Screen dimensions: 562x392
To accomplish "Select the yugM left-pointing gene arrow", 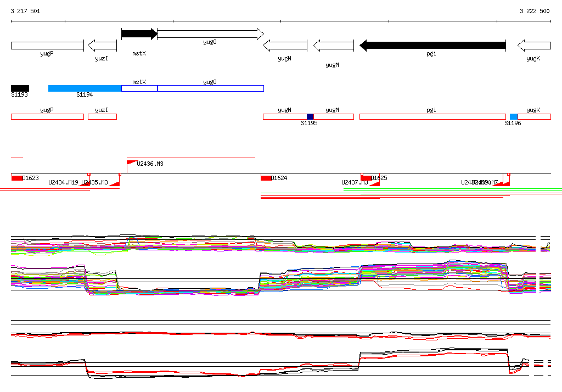I will pyautogui.click(x=334, y=46).
